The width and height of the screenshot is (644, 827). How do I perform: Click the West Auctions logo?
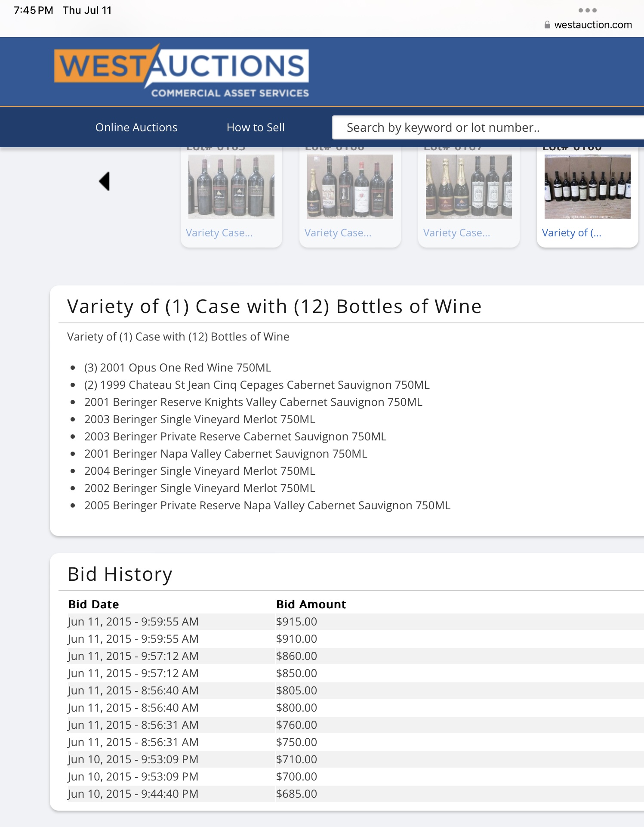click(x=181, y=71)
